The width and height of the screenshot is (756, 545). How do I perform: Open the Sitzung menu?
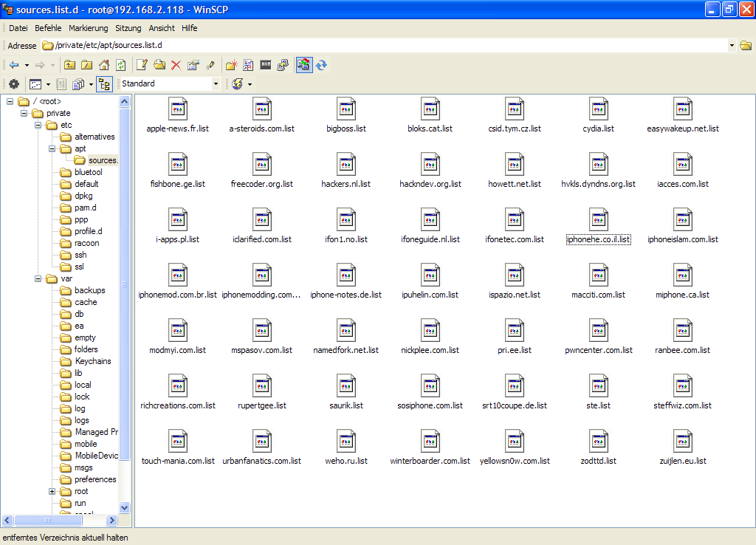click(x=128, y=28)
